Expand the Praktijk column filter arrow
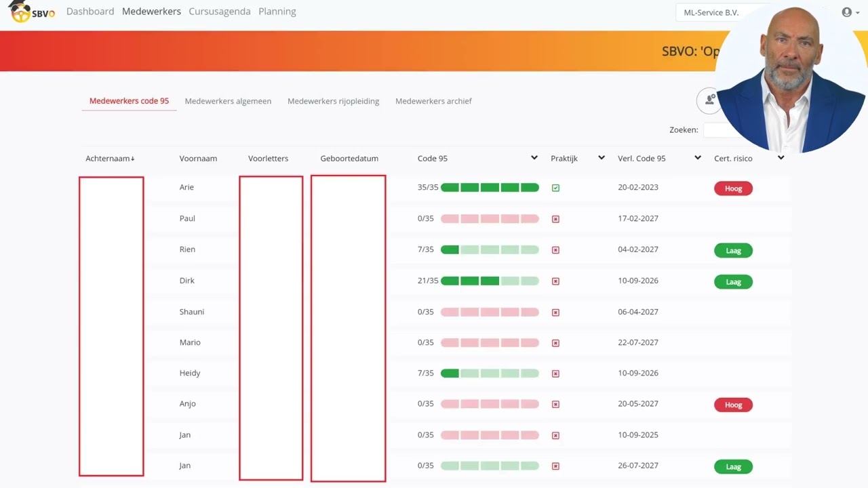 click(601, 158)
